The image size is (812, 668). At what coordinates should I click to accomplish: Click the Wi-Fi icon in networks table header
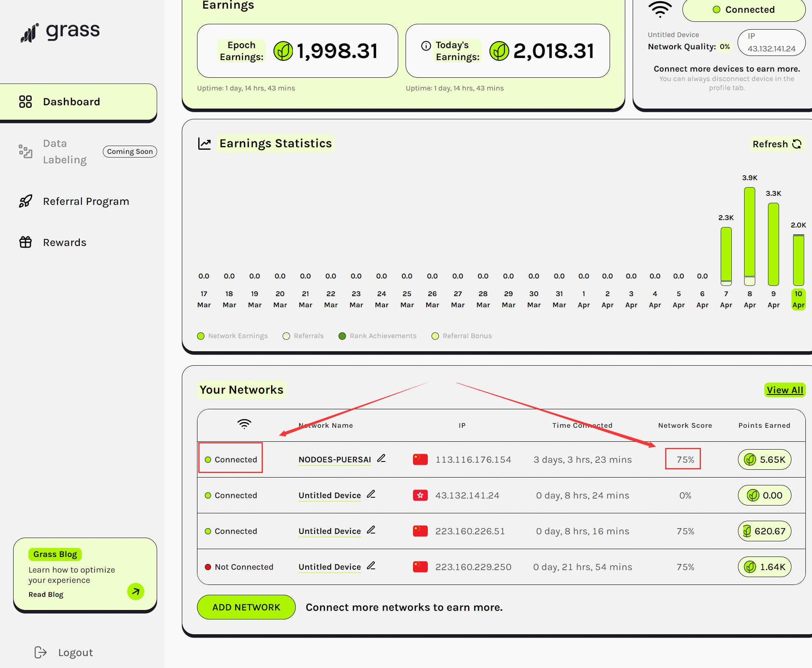244,424
